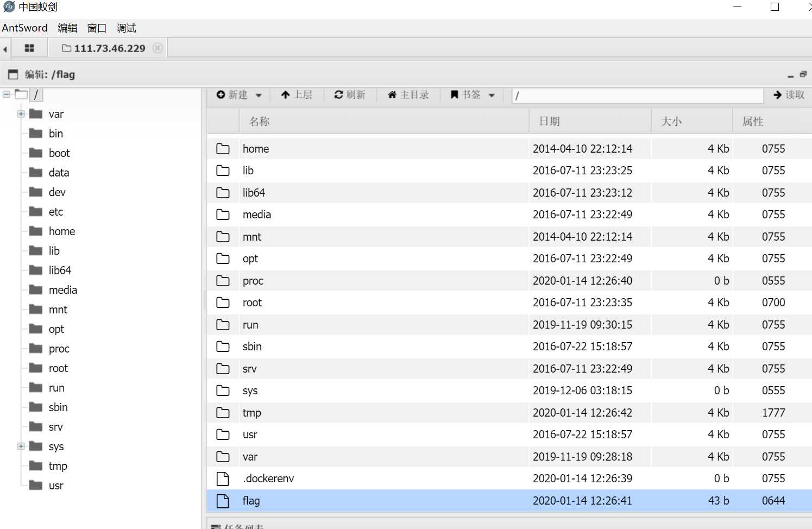Open the 书签 dropdown arrow
Viewport: 812px width, 529px height.
pyautogui.click(x=492, y=96)
